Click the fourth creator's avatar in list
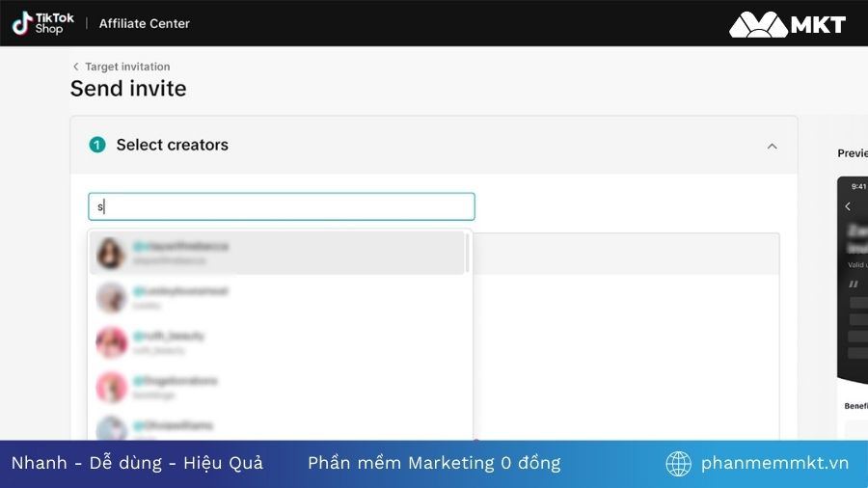The image size is (868, 488). (112, 387)
